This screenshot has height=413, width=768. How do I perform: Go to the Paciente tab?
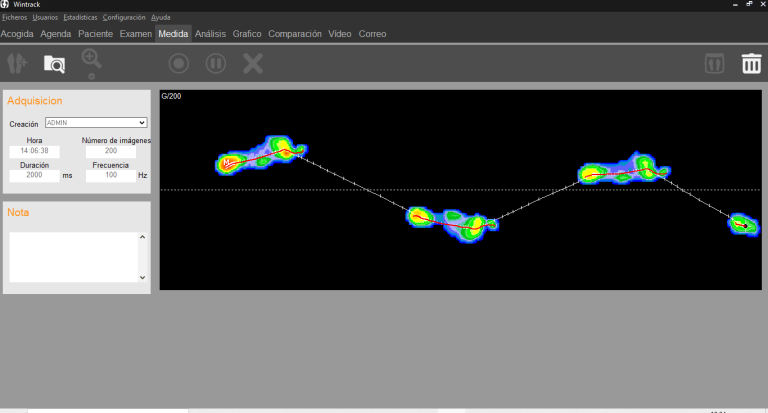(96, 34)
